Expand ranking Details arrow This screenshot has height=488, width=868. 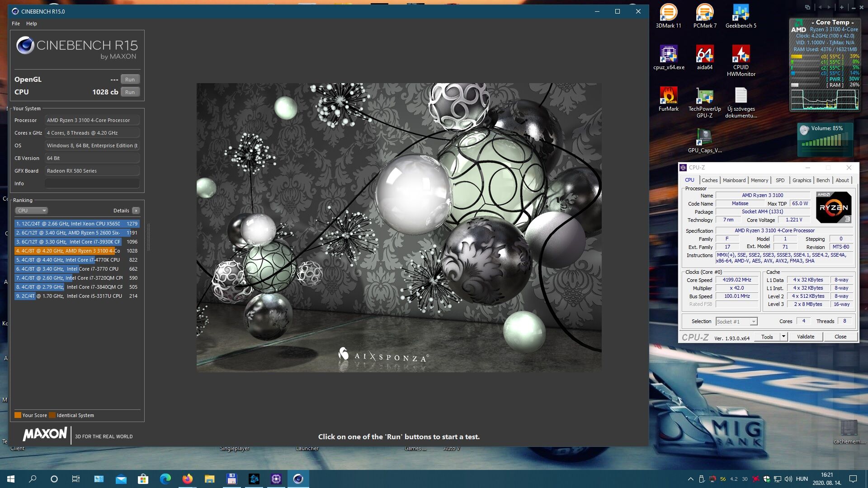136,211
